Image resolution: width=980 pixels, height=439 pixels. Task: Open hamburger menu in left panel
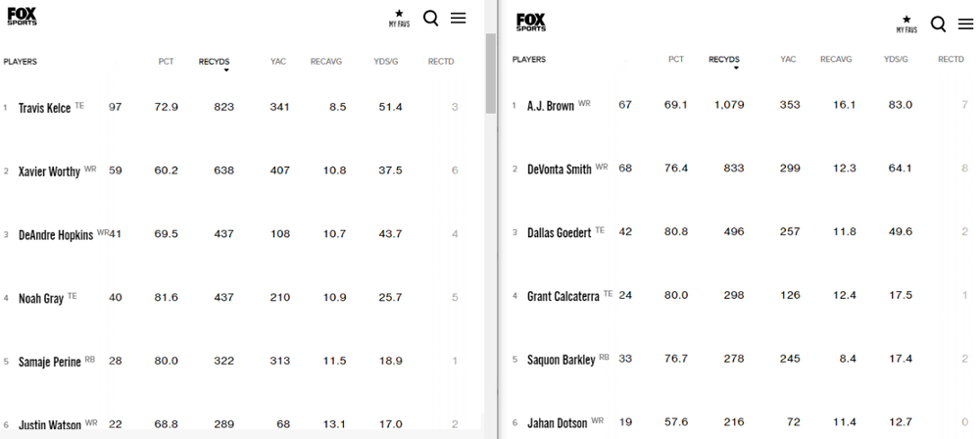(x=458, y=18)
